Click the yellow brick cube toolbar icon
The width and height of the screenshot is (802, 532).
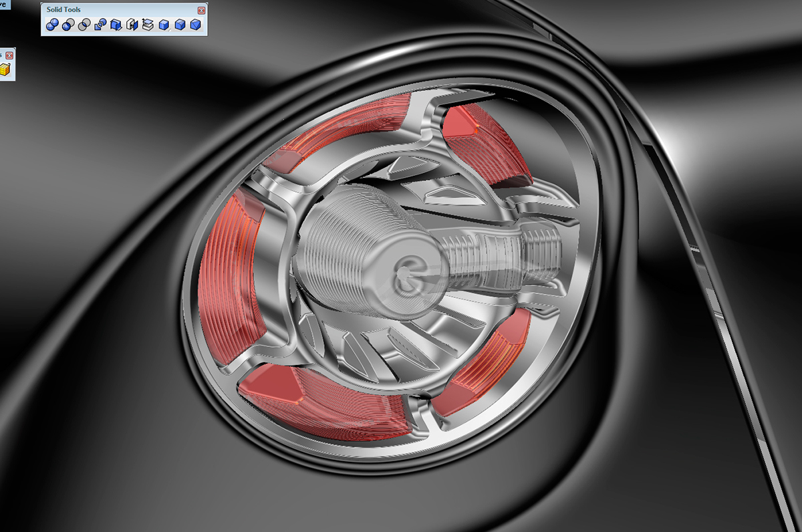[5, 69]
